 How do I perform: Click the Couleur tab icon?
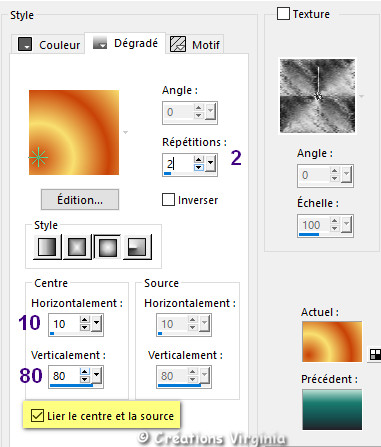[25, 44]
